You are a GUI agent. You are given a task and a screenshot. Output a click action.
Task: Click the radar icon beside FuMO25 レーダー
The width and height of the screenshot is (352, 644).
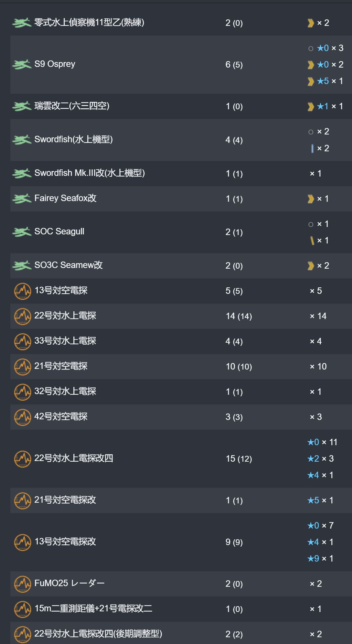pos(22,584)
